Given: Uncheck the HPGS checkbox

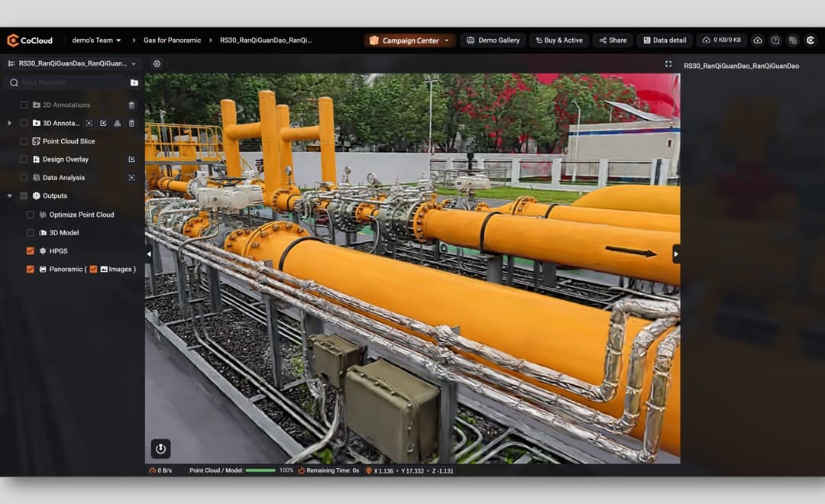Looking at the screenshot, I should tap(30, 251).
